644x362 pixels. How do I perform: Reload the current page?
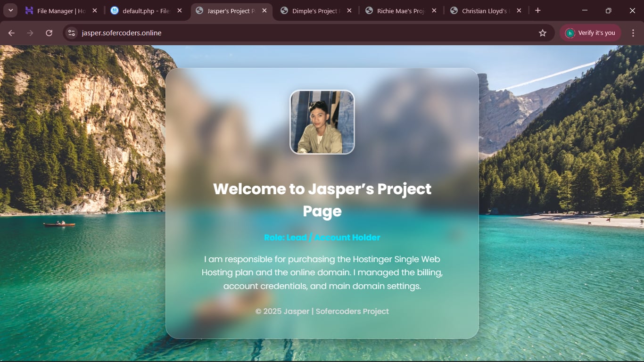click(49, 33)
